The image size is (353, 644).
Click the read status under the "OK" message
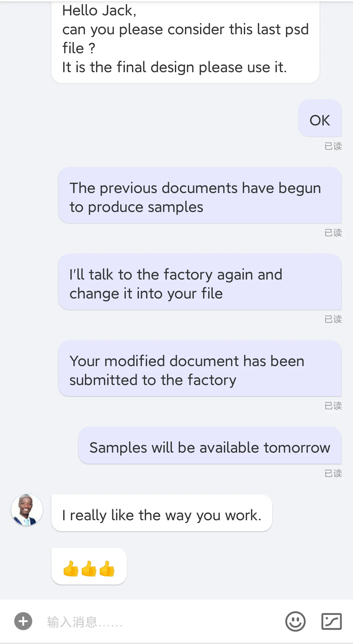pyautogui.click(x=333, y=146)
